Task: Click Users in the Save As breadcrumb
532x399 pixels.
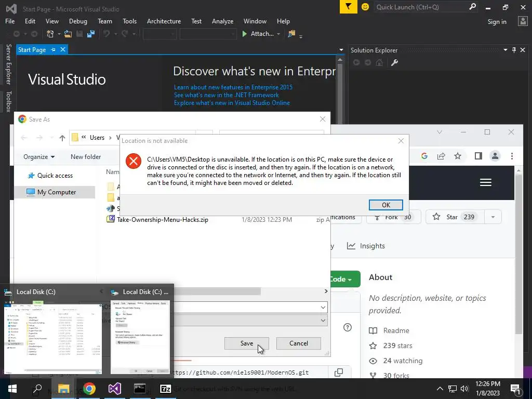Action: pyautogui.click(x=97, y=138)
